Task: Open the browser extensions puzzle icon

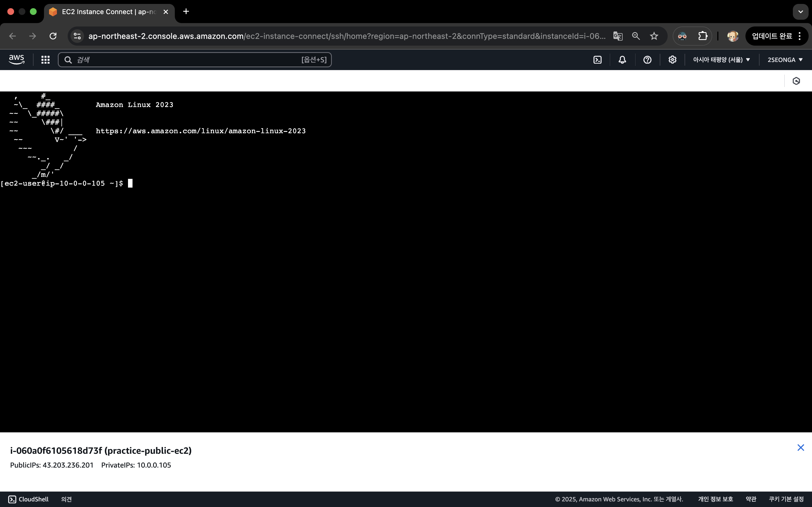Action: (x=703, y=36)
